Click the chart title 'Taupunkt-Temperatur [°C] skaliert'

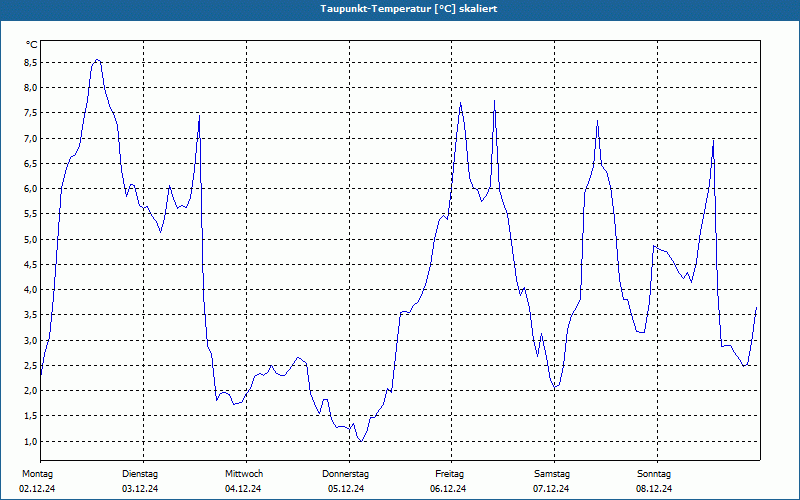[x=409, y=9]
